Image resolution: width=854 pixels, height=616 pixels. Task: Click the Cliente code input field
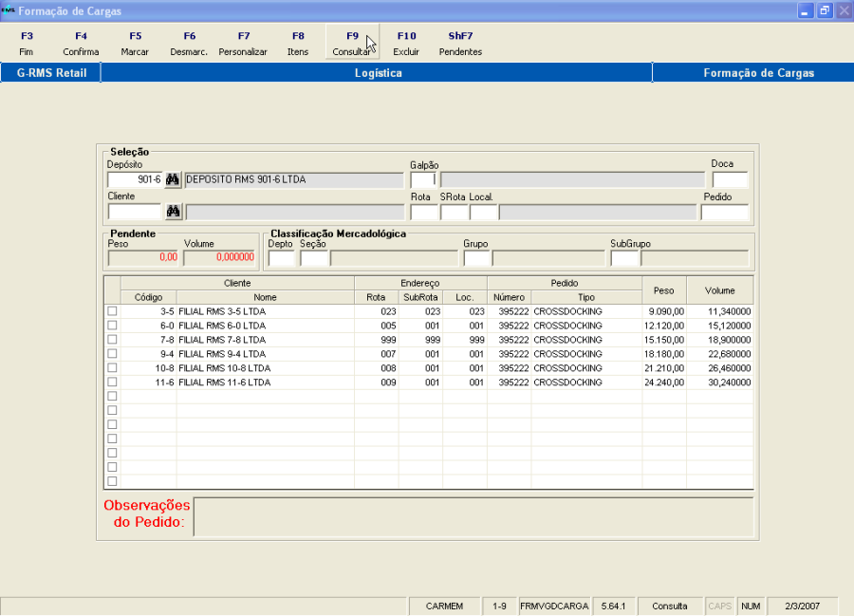(135, 212)
